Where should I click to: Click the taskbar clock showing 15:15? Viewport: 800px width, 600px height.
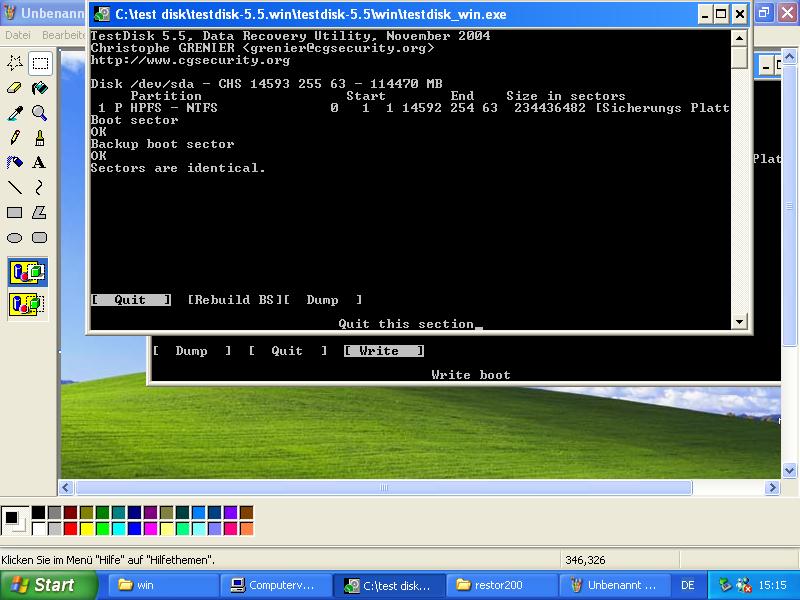point(772,585)
